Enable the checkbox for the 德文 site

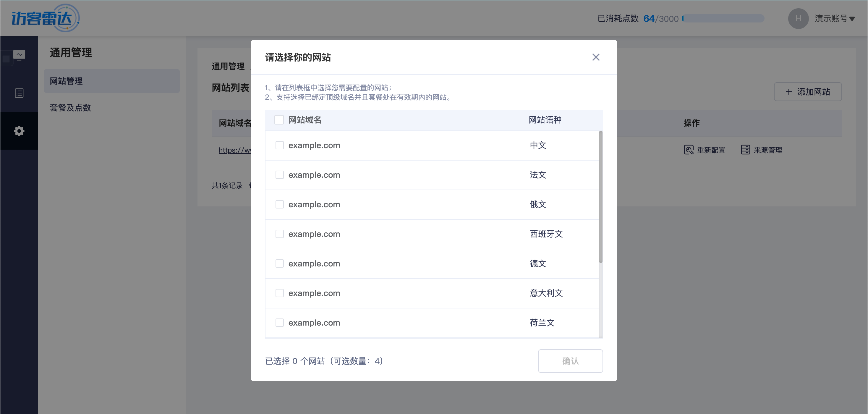pyautogui.click(x=279, y=263)
